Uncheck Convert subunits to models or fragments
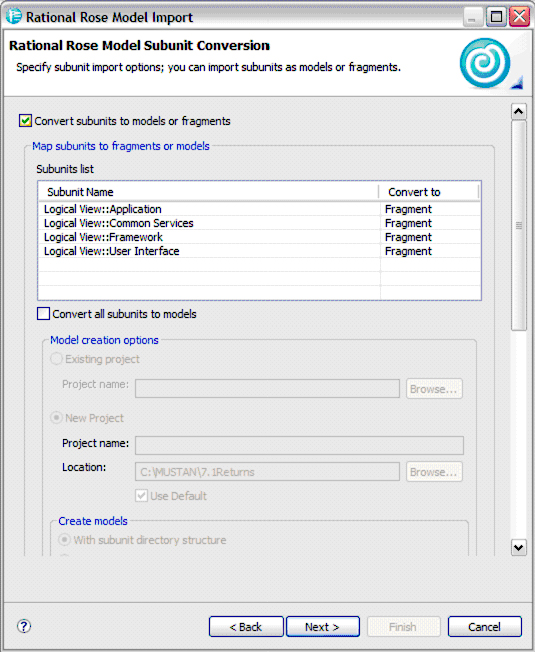 pos(25,121)
